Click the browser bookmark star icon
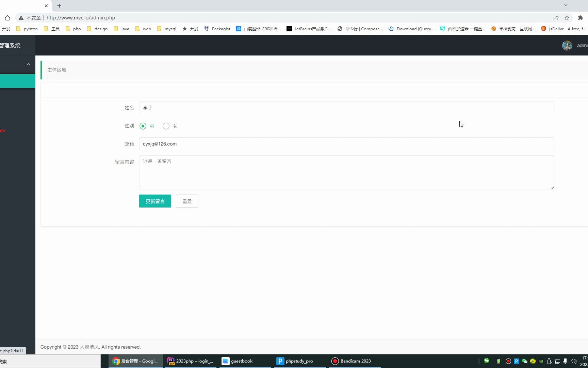The image size is (588, 368). (567, 17)
